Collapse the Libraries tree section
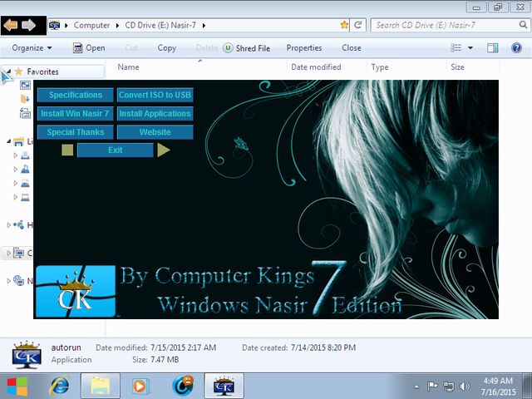This screenshot has width=532, height=399. [x=8, y=141]
